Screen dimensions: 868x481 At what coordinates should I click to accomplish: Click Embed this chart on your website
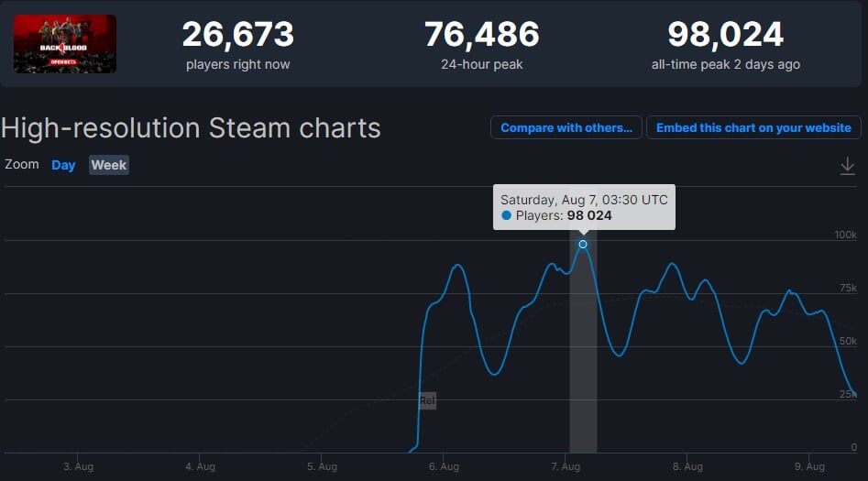753,127
